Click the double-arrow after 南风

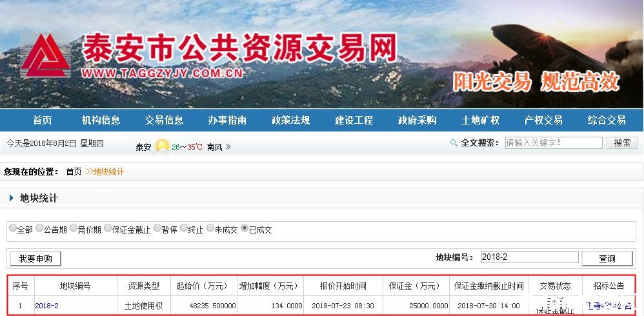click(x=228, y=146)
